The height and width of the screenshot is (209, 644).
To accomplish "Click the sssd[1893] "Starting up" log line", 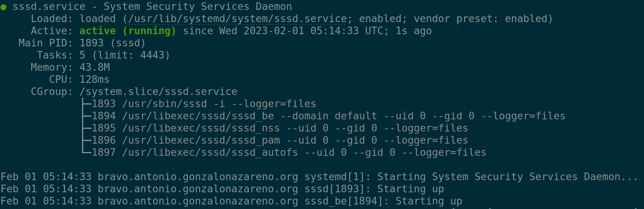I will pyautogui.click(x=222, y=189).
